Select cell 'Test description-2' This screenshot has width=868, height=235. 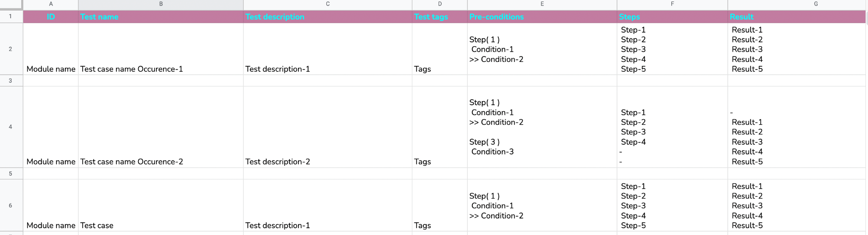point(328,127)
